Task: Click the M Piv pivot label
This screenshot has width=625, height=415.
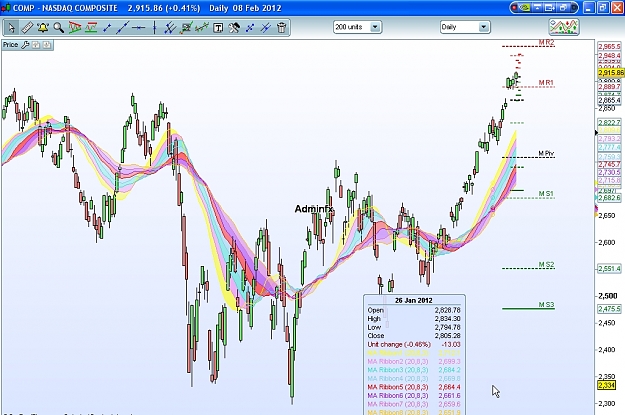Action: pyautogui.click(x=546, y=153)
